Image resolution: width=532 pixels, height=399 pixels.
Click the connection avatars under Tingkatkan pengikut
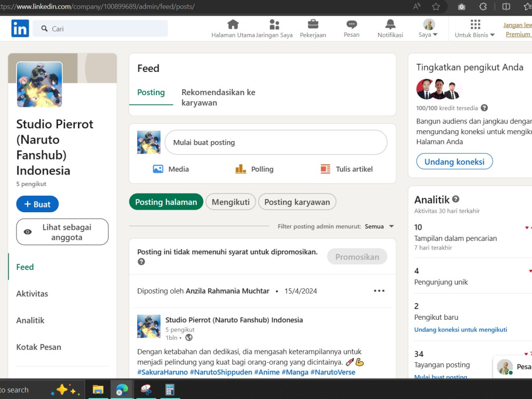[438, 89]
